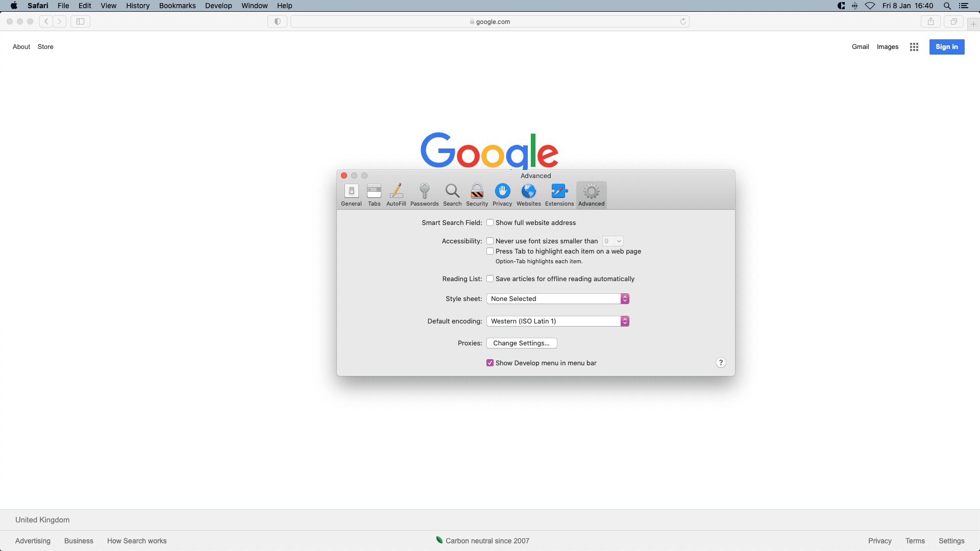Click the Security padlock icon
Viewport: 980px width, 551px height.
coord(477,194)
